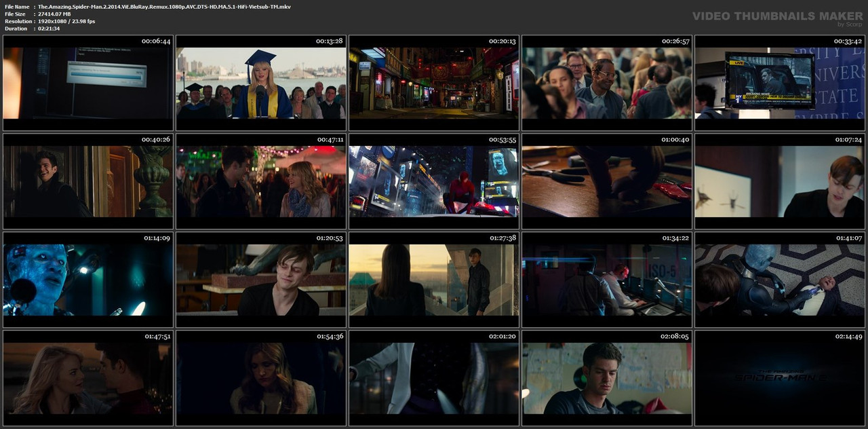Choose the thumbnail stamped 01:20:53
The image size is (868, 429).
pyautogui.click(x=261, y=280)
